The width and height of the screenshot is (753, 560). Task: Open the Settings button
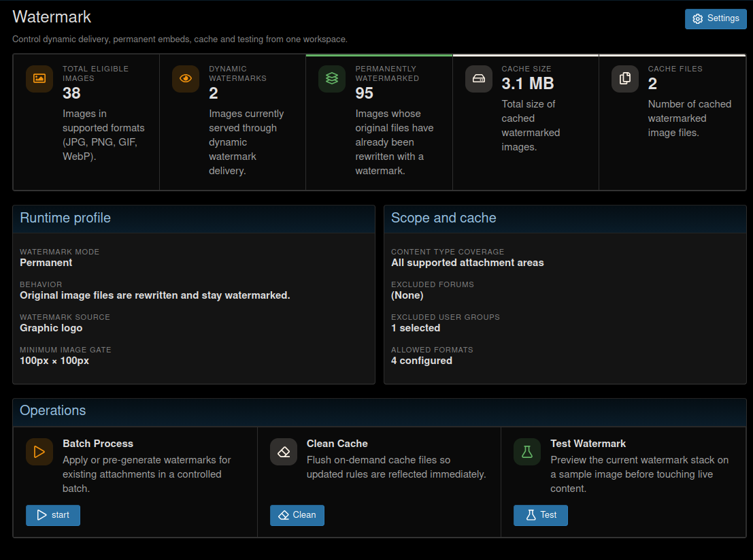click(716, 19)
